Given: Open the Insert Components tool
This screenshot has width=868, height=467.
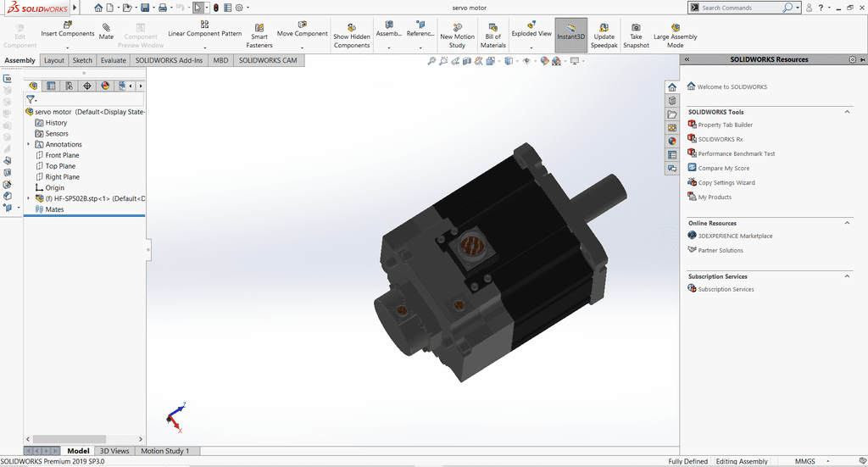Looking at the screenshot, I should (x=68, y=30).
